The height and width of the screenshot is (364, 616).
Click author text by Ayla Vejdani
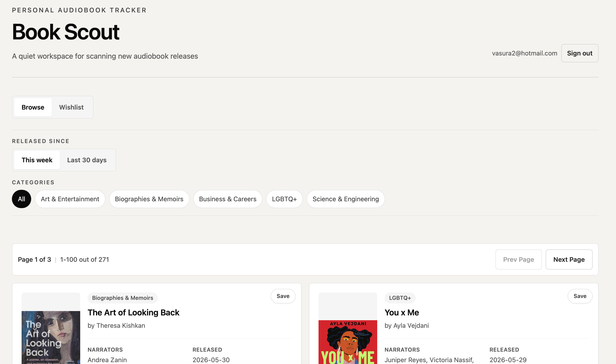(x=407, y=325)
